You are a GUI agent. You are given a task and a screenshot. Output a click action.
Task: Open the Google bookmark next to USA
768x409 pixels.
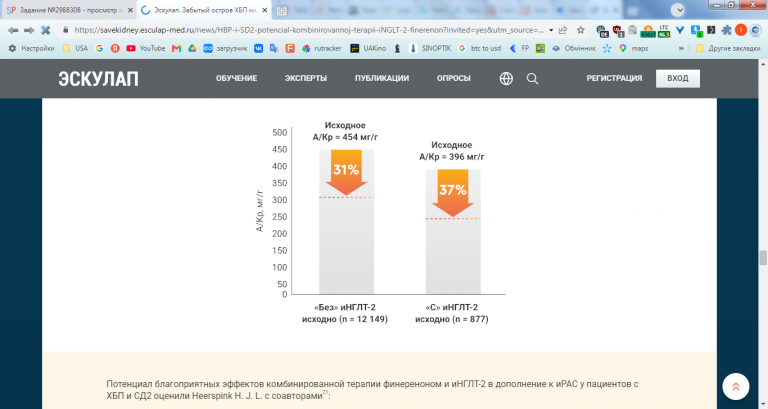point(99,48)
